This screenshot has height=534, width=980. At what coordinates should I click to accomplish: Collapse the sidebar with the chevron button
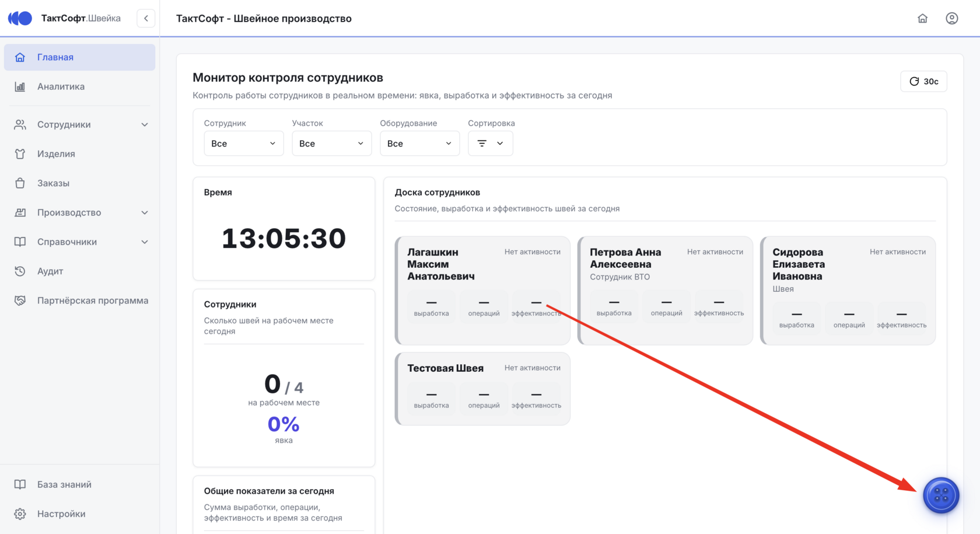click(146, 18)
